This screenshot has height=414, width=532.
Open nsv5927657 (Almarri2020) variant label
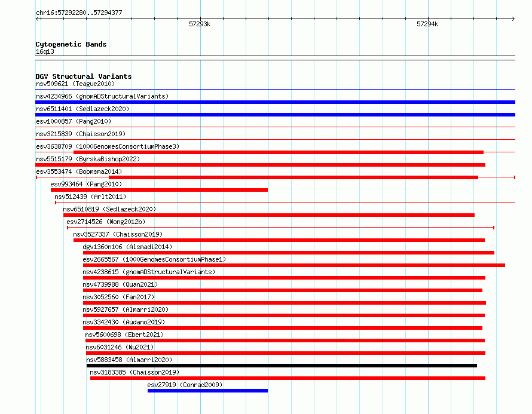click(126, 309)
